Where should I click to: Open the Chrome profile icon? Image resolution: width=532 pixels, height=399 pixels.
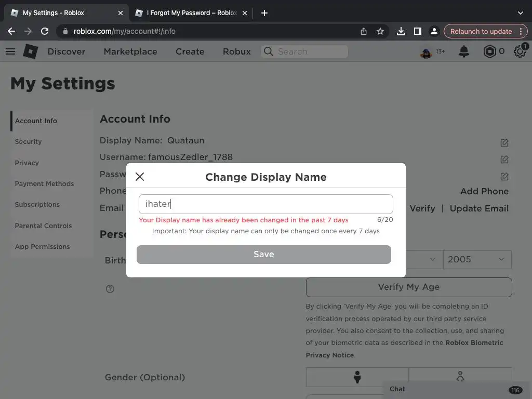[x=434, y=31]
